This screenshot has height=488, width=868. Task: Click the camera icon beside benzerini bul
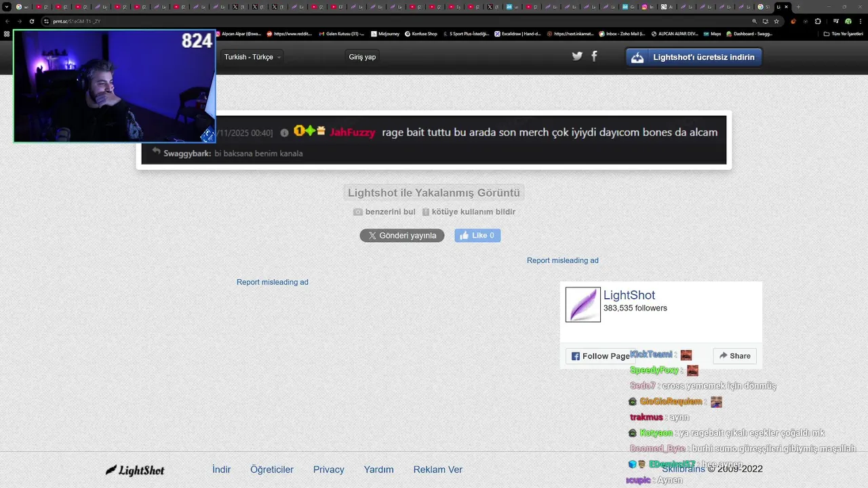click(358, 212)
